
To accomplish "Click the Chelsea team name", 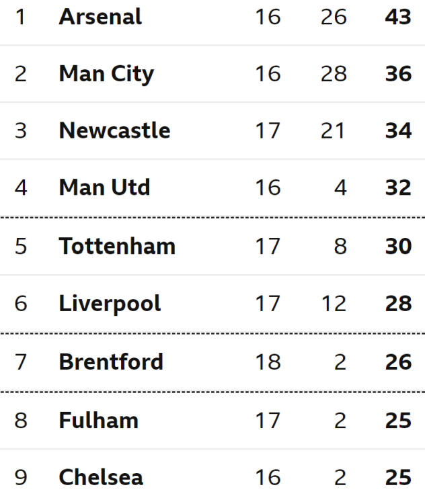I will click(x=101, y=477).
